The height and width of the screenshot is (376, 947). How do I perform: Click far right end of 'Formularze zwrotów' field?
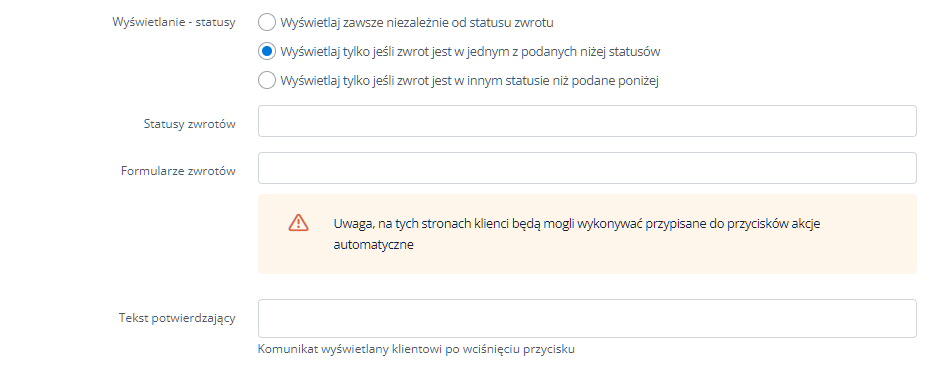[903, 168]
